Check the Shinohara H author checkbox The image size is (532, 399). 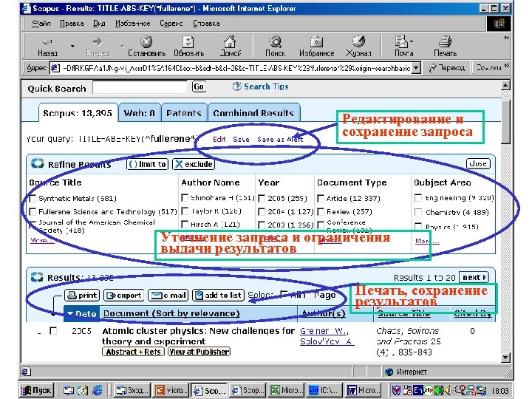[185, 197]
